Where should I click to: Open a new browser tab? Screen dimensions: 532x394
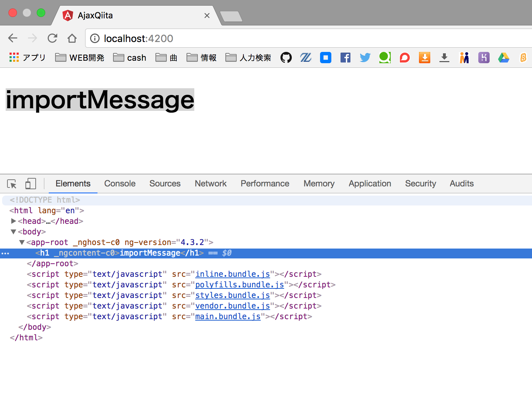[231, 16]
